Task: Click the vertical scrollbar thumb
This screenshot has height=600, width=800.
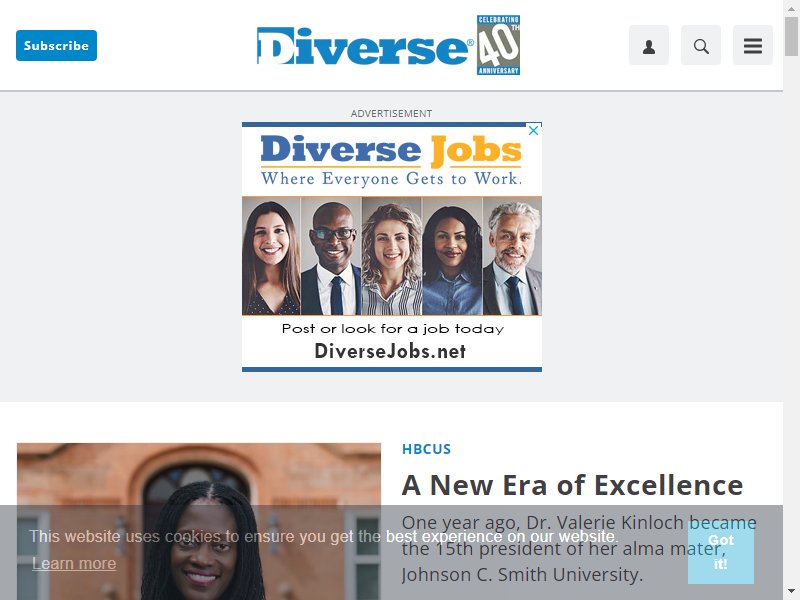Action: pyautogui.click(x=791, y=36)
